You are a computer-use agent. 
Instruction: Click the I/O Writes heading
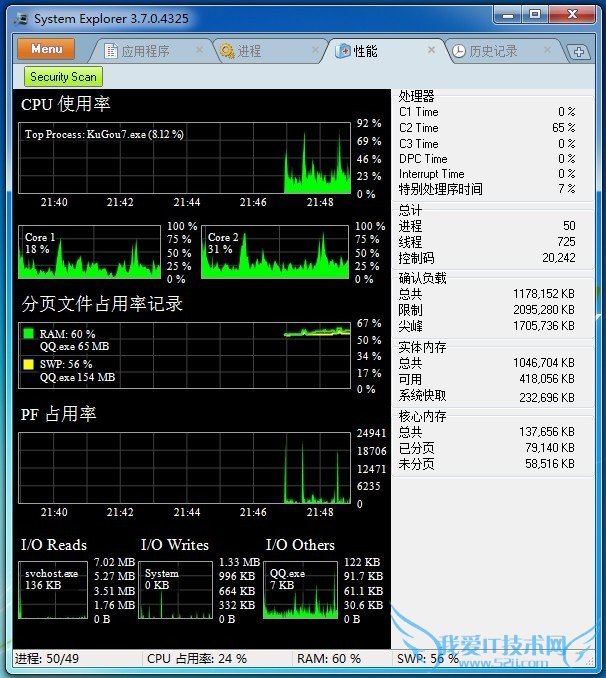pyautogui.click(x=175, y=544)
